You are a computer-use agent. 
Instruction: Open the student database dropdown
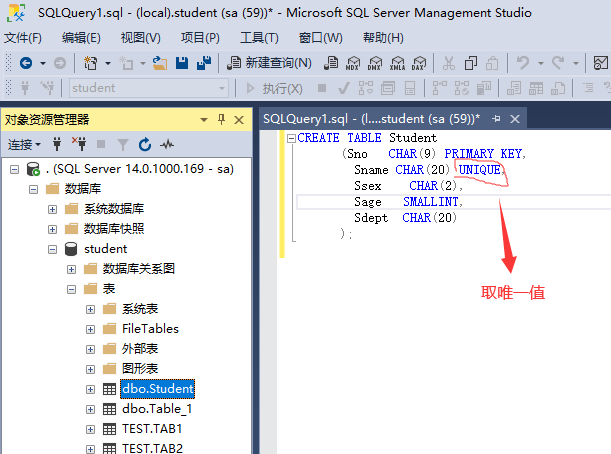(x=222, y=88)
